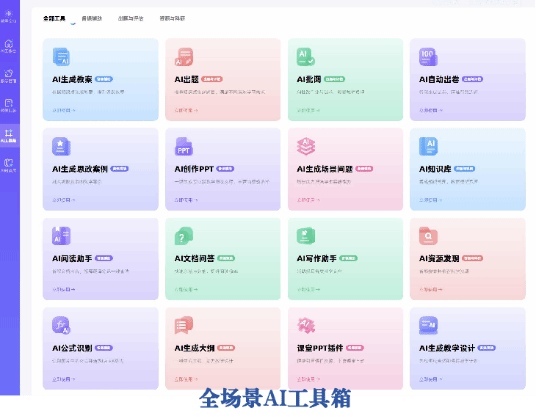Open the AI文档问答 question mark icon

click(x=184, y=236)
